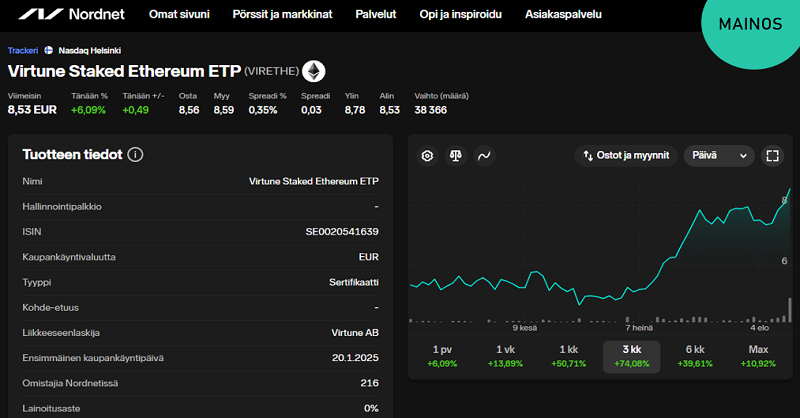Click the 7 heinä date label

pos(639,328)
